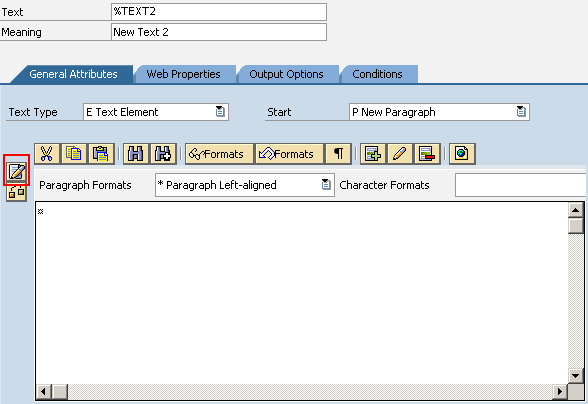This screenshot has width=588, height=404.
Task: Click the Paste clipboard icon
Action: pyautogui.click(x=101, y=154)
